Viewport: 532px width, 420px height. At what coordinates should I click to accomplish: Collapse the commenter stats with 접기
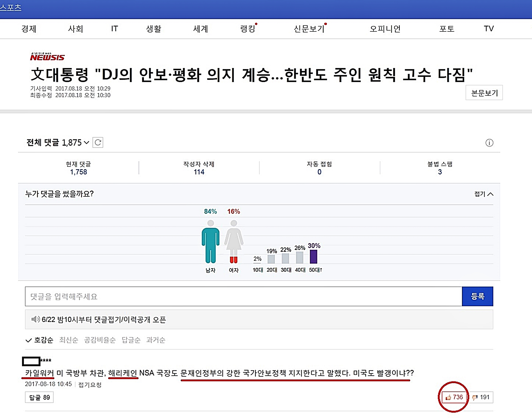pyautogui.click(x=483, y=194)
